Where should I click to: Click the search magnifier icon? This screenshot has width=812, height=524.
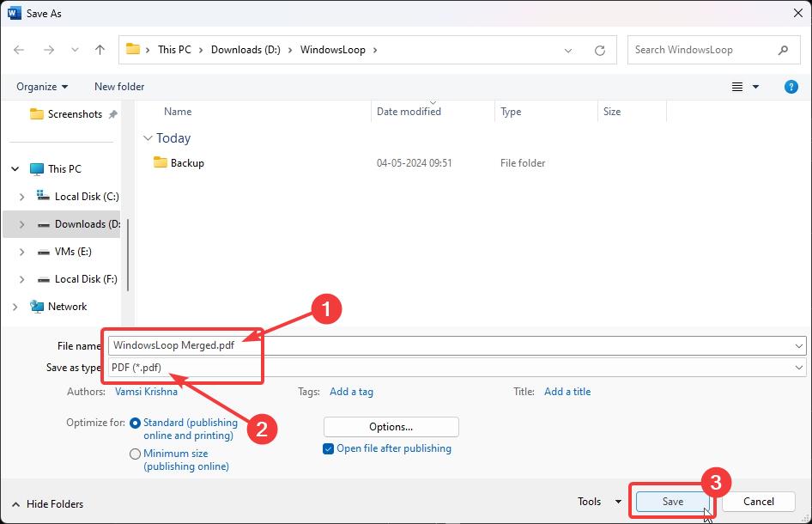pos(783,49)
